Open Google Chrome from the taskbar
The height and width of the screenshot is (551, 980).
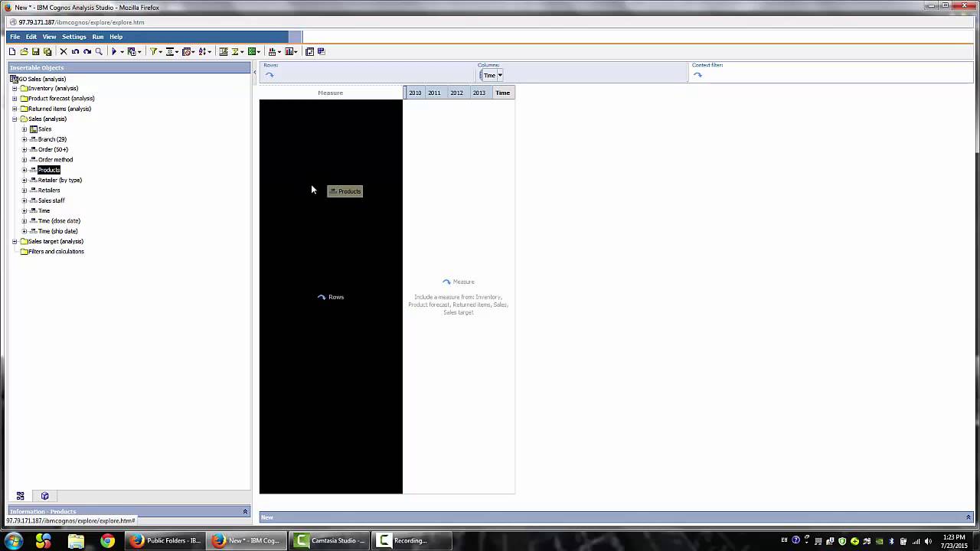coord(107,541)
